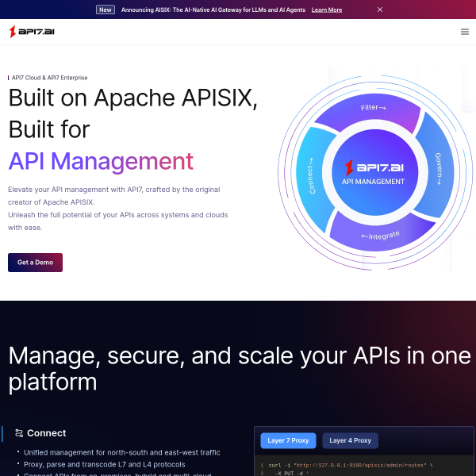Click the announcement text about AISIX

point(213,10)
